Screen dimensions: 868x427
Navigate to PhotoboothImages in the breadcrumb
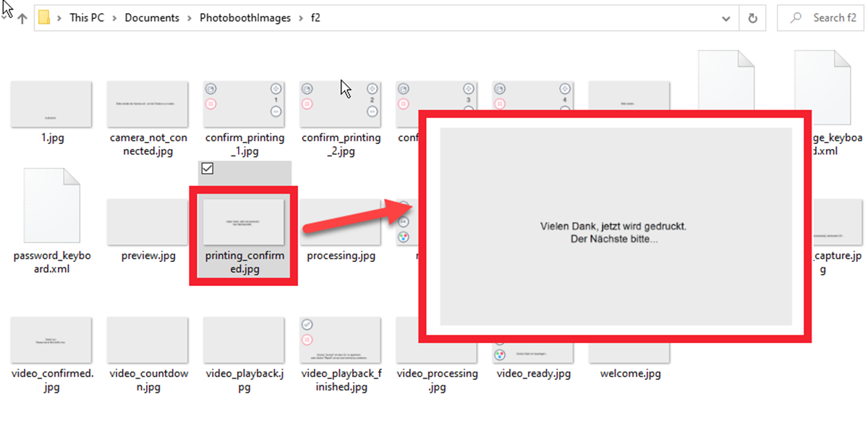[x=247, y=18]
